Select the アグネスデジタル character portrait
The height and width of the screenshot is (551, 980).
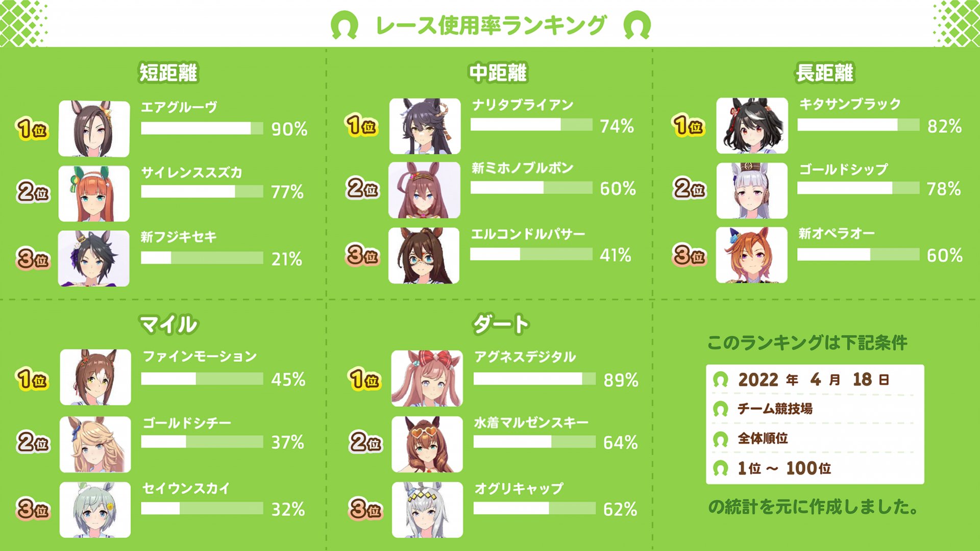(427, 379)
